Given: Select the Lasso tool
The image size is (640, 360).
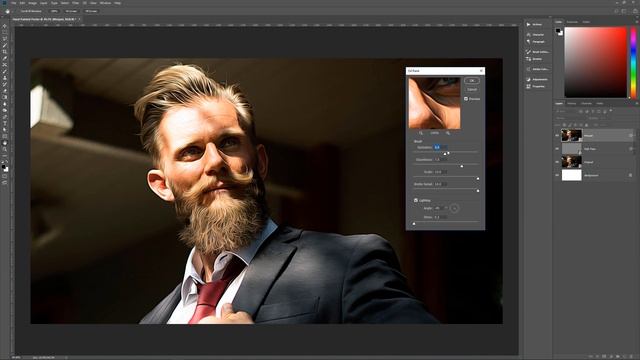Looking at the screenshot, I should (x=5, y=39).
